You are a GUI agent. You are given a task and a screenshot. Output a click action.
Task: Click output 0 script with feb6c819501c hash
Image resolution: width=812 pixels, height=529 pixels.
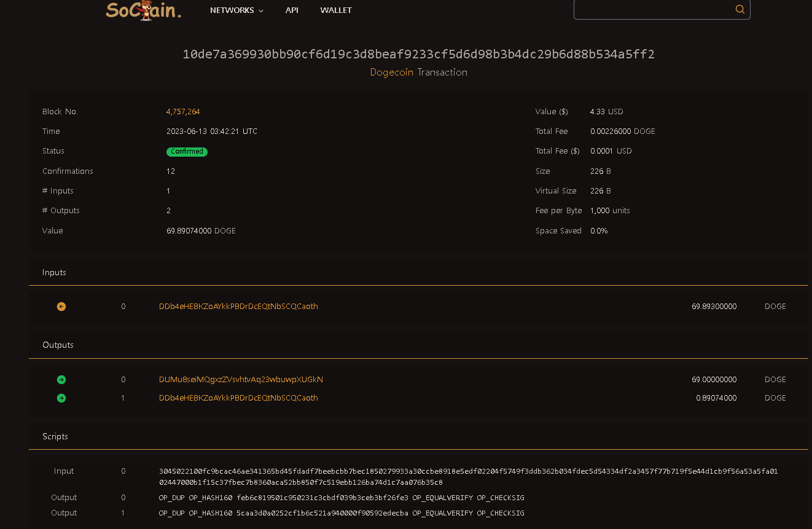coord(342,498)
